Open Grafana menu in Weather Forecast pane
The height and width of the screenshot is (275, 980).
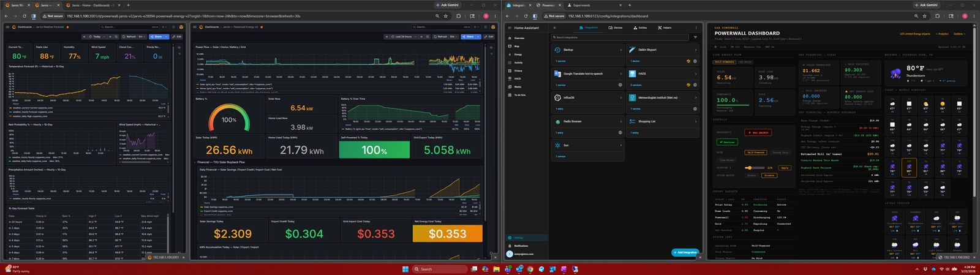[x=7, y=27]
